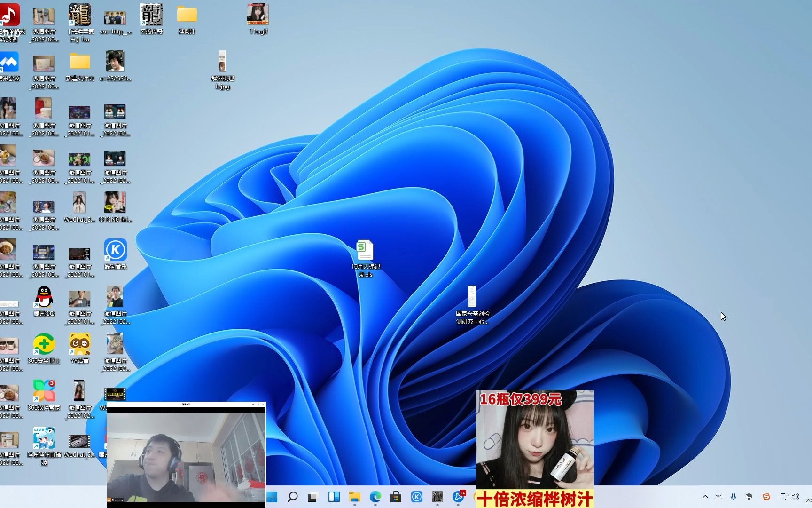Select the 名扬传奇 desktop shortcut
The width and height of the screenshot is (812, 508).
point(151,19)
